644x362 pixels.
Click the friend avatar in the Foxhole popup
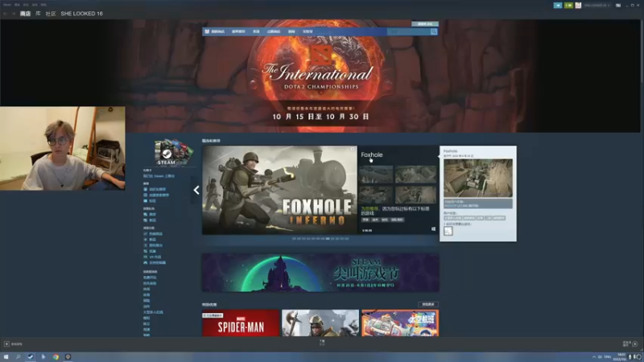pos(448,231)
